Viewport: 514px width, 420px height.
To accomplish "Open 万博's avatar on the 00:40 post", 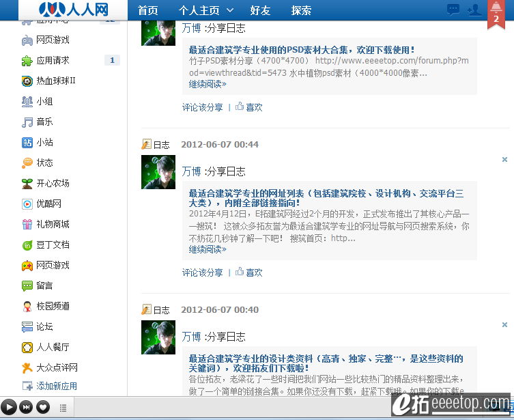I will coord(158,337).
